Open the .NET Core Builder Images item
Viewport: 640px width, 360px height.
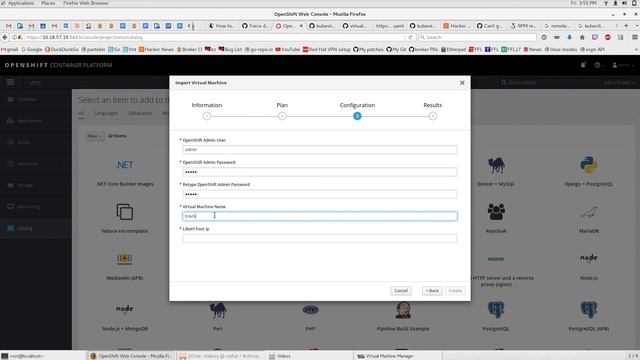(125, 172)
